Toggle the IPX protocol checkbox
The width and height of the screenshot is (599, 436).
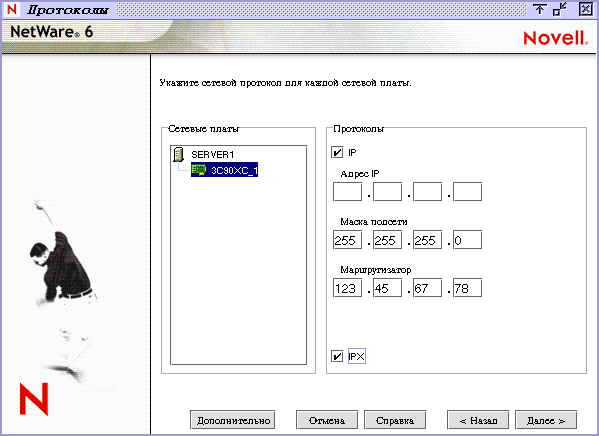(337, 357)
